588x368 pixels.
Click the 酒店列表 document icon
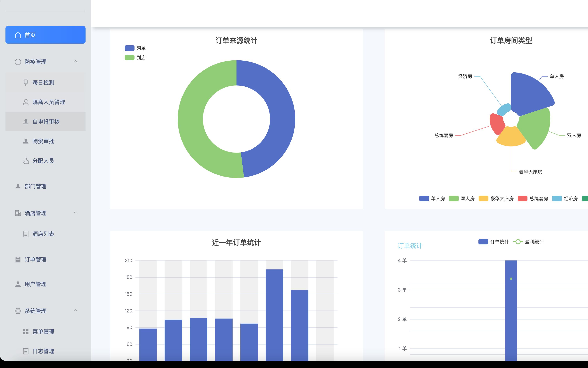[x=26, y=234]
